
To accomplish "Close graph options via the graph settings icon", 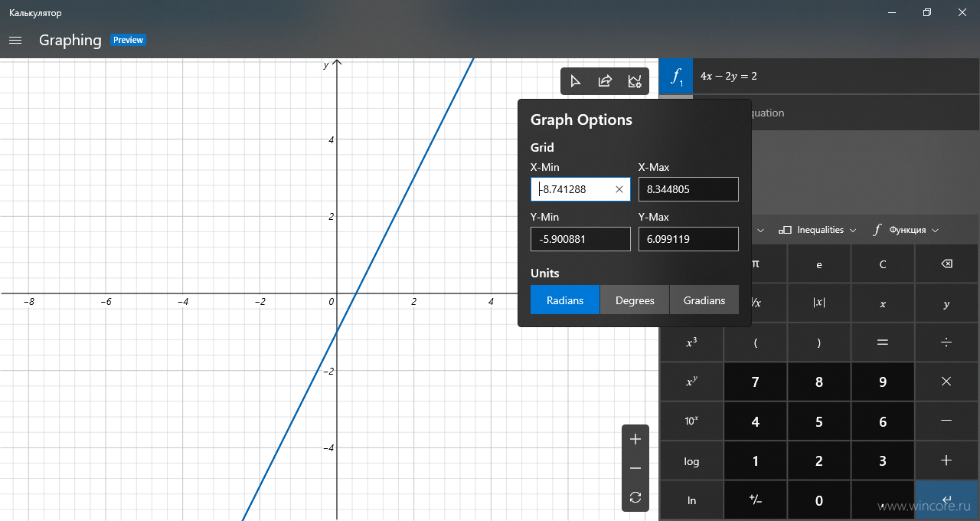I will [634, 81].
